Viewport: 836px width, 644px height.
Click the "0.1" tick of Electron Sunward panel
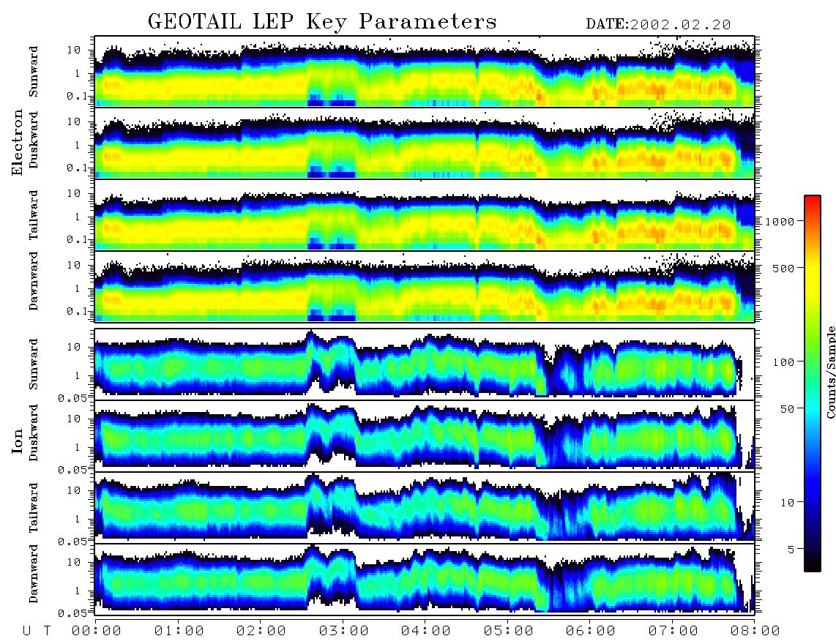click(x=77, y=96)
